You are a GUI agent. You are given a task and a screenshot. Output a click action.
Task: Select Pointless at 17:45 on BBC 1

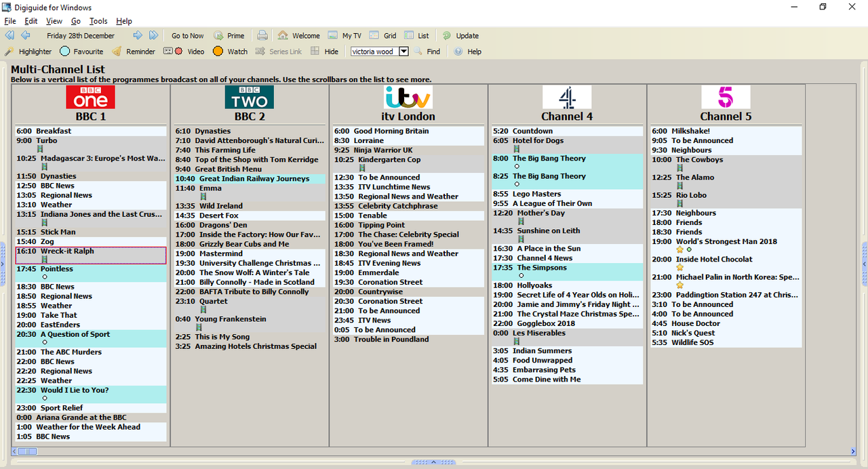click(91, 273)
